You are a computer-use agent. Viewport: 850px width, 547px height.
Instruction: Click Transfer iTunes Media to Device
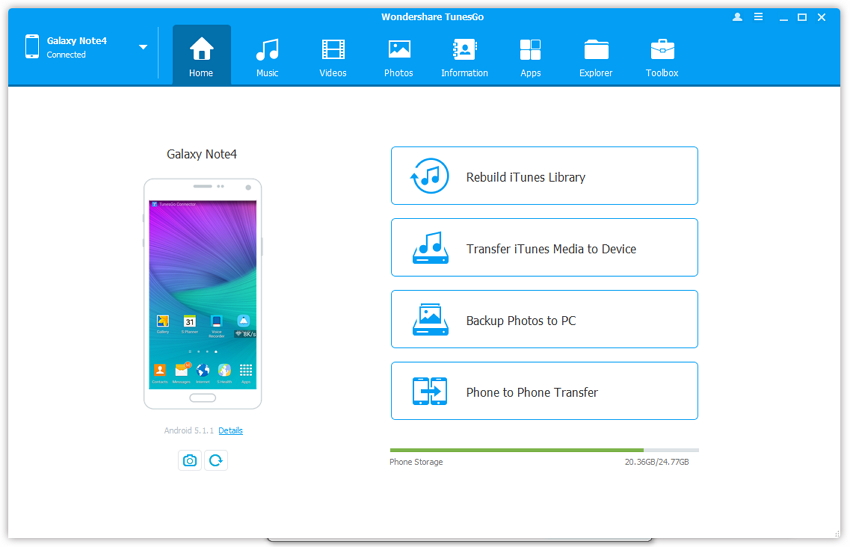[x=544, y=248]
